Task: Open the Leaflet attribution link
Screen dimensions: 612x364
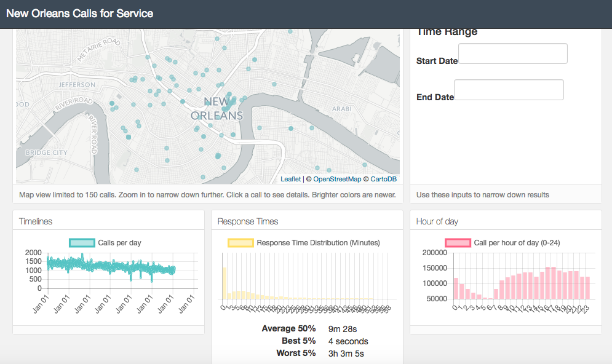Action: click(291, 179)
